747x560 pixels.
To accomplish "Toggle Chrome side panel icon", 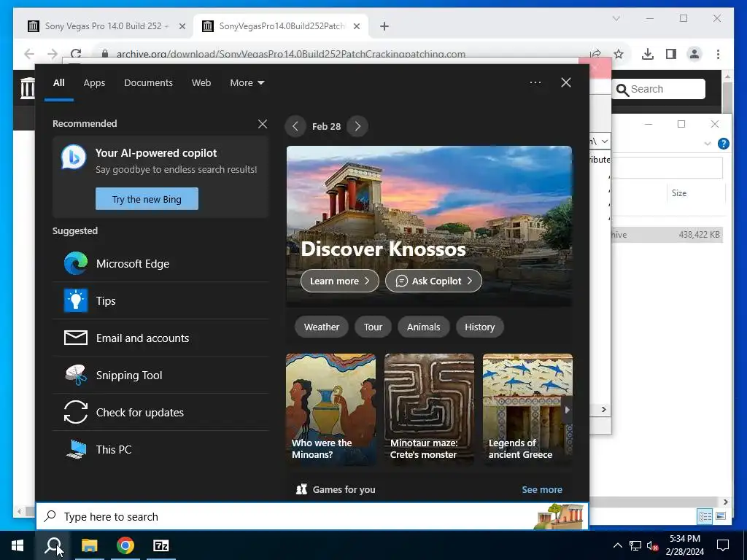I will (671, 54).
